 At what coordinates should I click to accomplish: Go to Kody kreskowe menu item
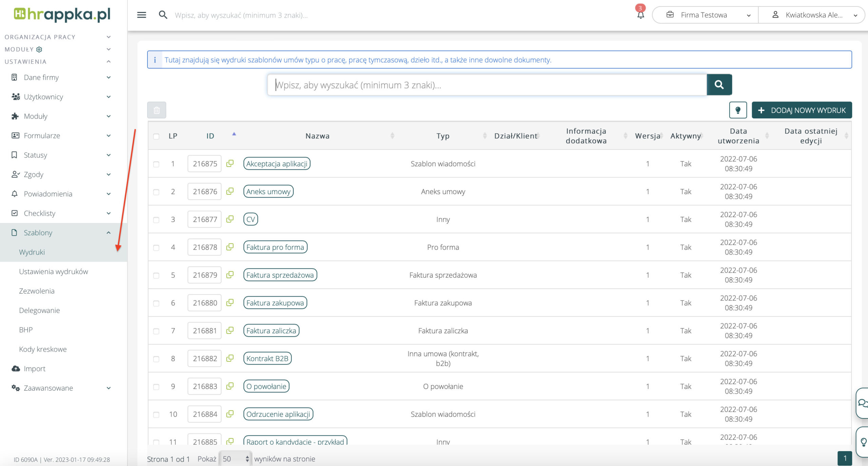tap(43, 349)
